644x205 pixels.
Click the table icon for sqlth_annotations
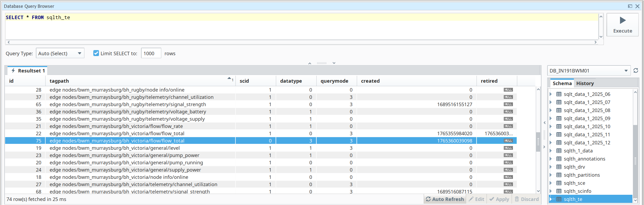(x=559, y=159)
